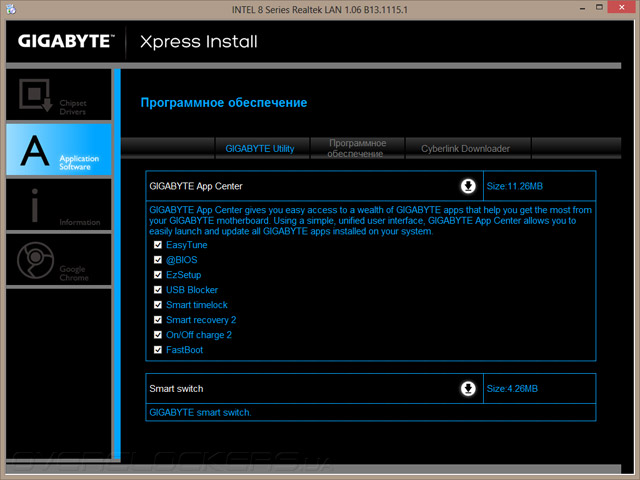Uncheck the @BIOS checkbox
This screenshot has width=640, height=480.
pyautogui.click(x=158, y=260)
